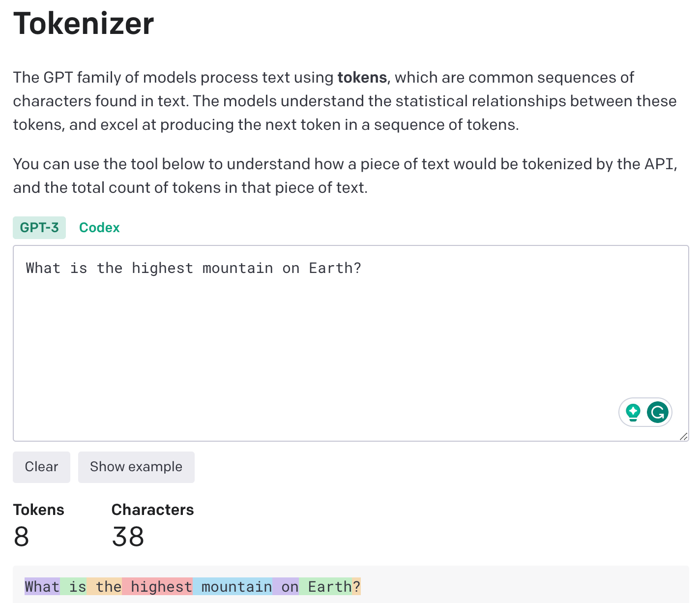
Task: Click the green lightbulb suggestion icon
Action: 633,412
